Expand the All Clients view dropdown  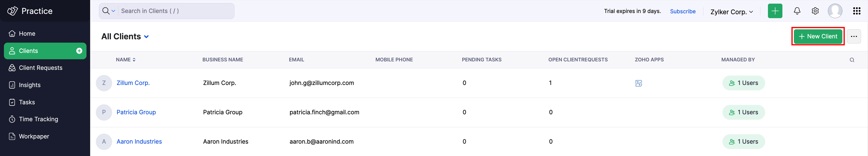click(146, 37)
